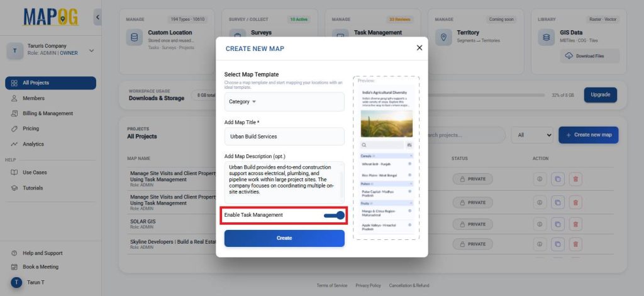Click the GIS Data layers icon
644x296 pixels.
[x=547, y=37]
